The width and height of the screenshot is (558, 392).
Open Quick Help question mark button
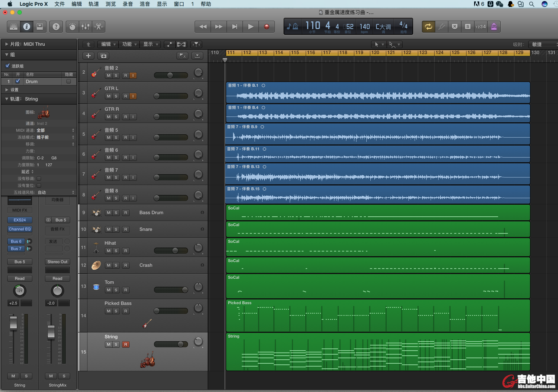56,26
